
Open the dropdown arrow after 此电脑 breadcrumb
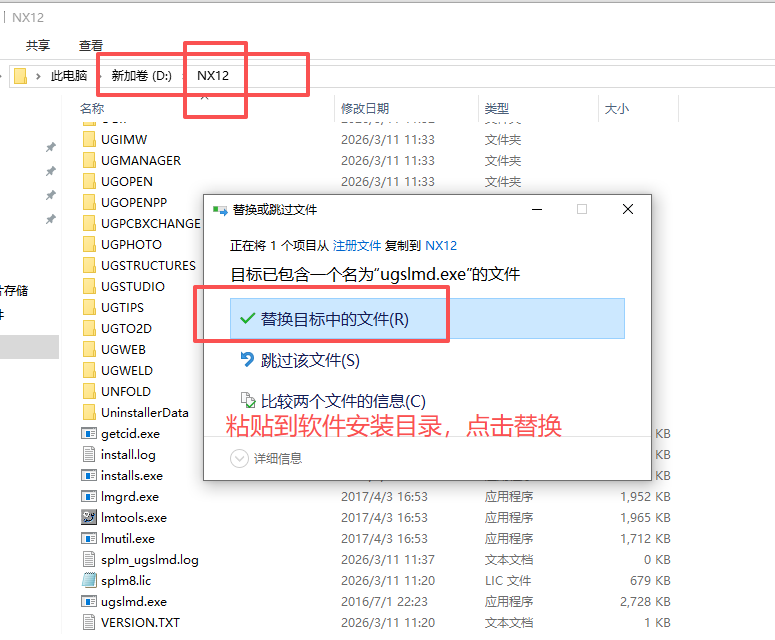pos(99,76)
